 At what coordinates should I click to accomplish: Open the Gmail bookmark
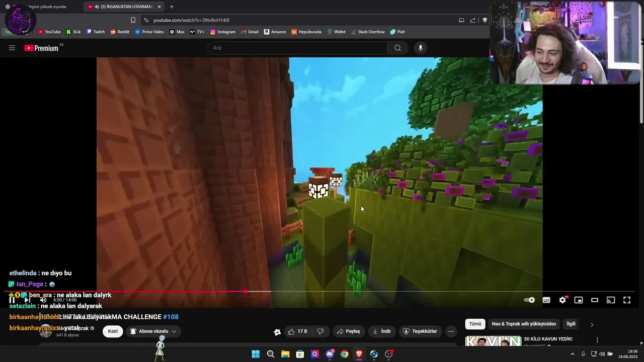click(250, 32)
